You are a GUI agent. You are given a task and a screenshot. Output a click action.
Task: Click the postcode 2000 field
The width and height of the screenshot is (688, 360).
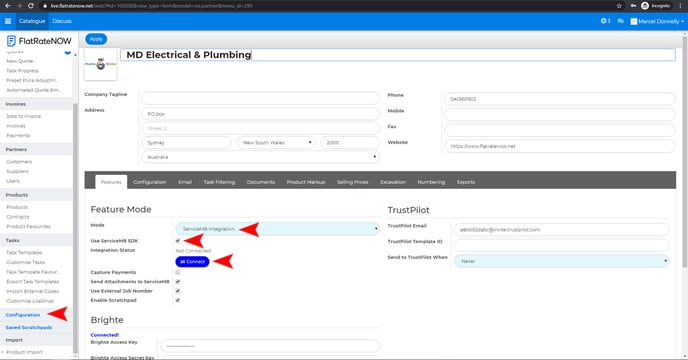(x=350, y=143)
